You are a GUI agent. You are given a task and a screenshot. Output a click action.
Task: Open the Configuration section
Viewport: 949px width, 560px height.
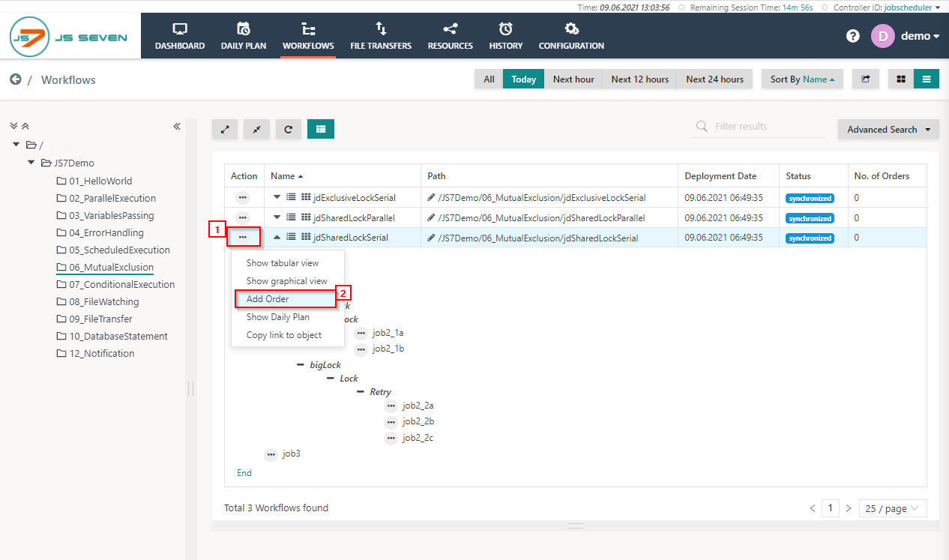tap(571, 36)
